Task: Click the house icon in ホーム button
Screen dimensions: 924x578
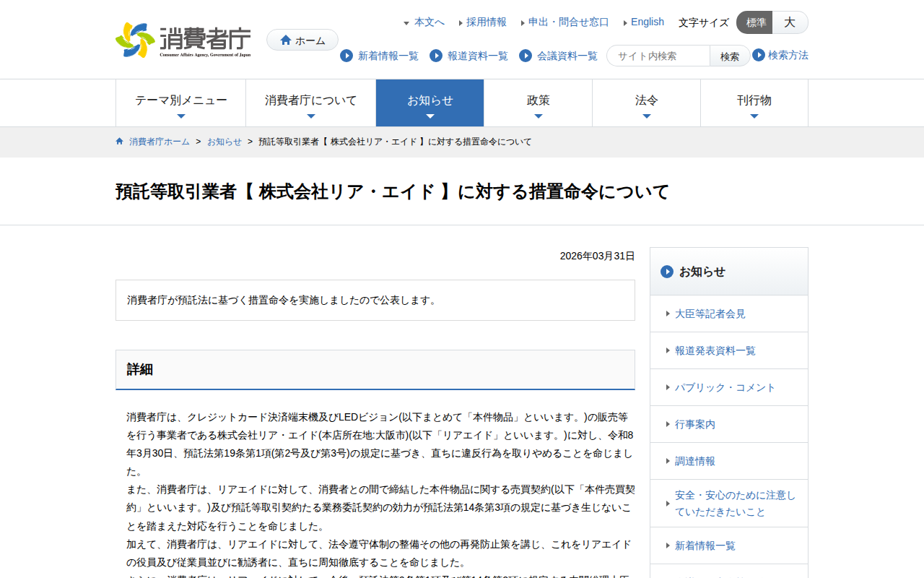Action: (286, 40)
